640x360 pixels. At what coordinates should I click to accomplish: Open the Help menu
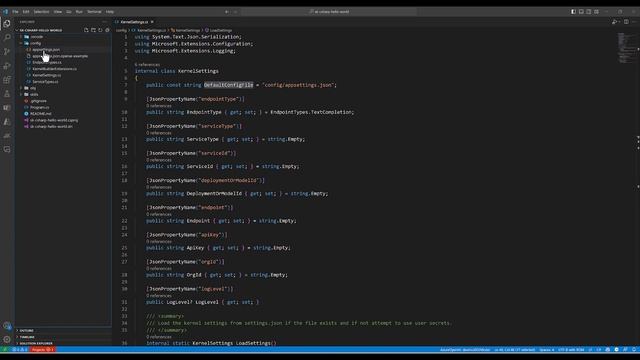coord(110,12)
